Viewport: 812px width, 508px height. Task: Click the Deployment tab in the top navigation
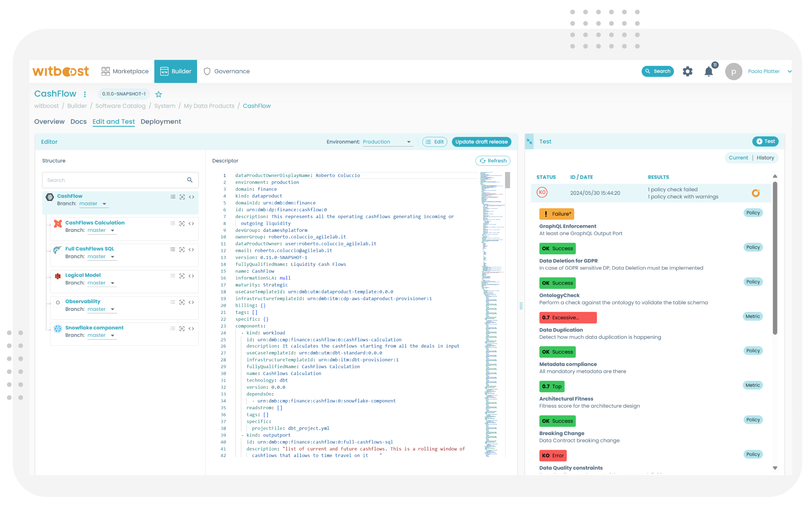[x=160, y=121]
